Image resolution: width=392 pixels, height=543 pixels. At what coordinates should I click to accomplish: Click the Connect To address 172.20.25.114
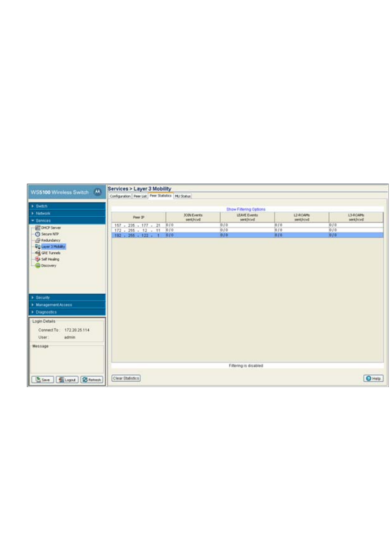[77, 330]
